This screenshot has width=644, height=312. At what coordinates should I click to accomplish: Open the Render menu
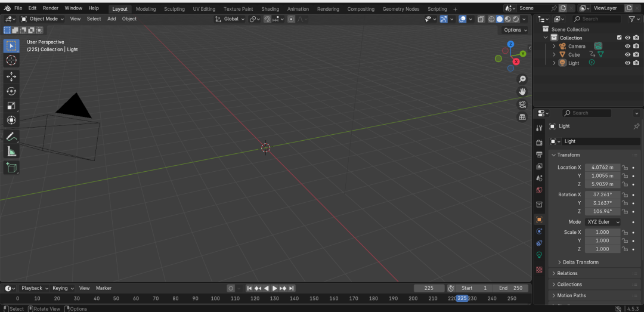[51, 8]
